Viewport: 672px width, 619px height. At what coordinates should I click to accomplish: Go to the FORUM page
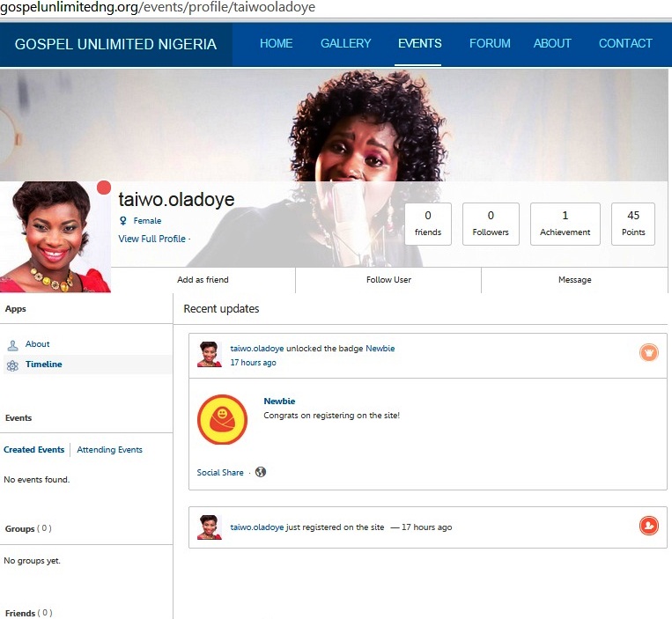pos(490,43)
